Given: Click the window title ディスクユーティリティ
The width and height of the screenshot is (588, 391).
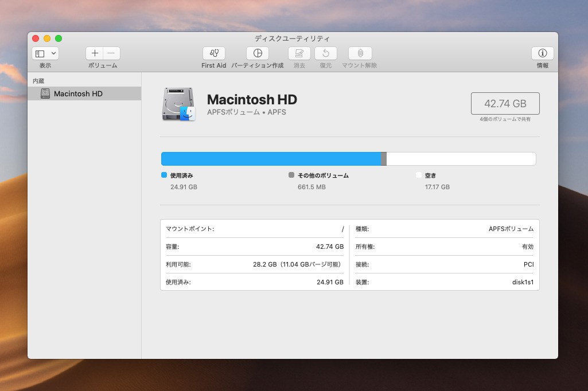Looking at the screenshot, I should pos(292,38).
